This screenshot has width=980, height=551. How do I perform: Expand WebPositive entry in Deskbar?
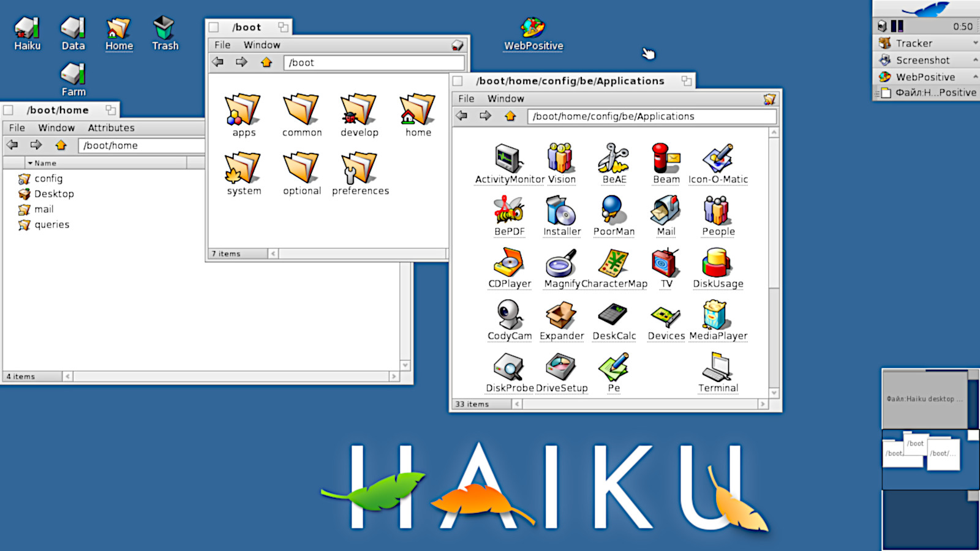(975, 76)
